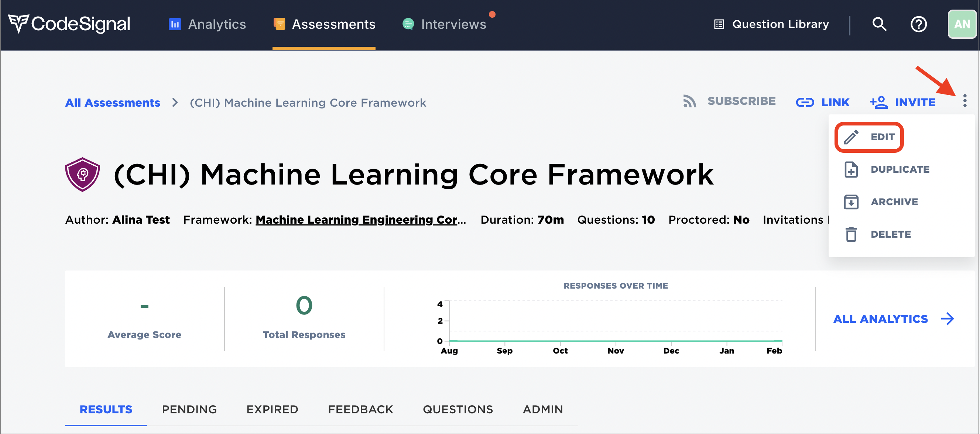Click the ALL ANALYTICS link

880,319
